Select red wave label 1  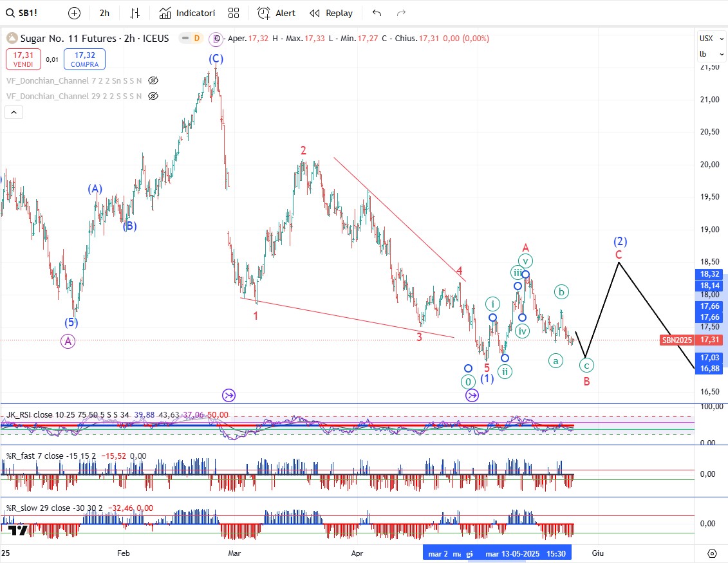coord(256,316)
